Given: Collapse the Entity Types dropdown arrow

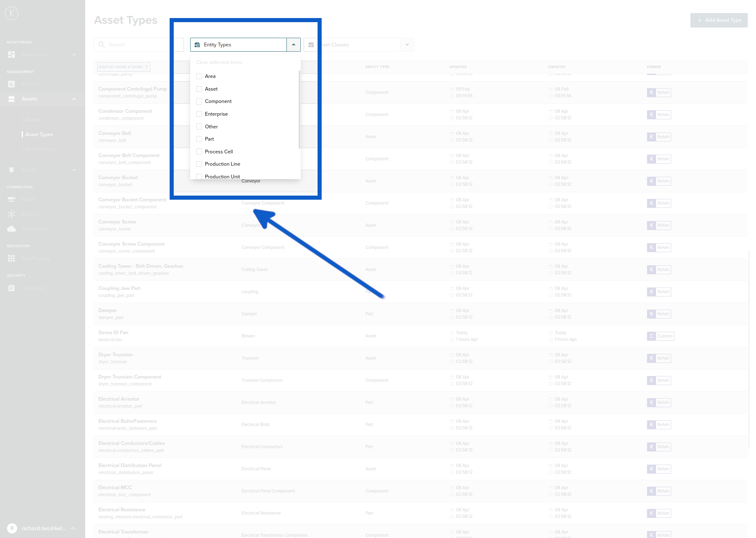Looking at the screenshot, I should (293, 45).
